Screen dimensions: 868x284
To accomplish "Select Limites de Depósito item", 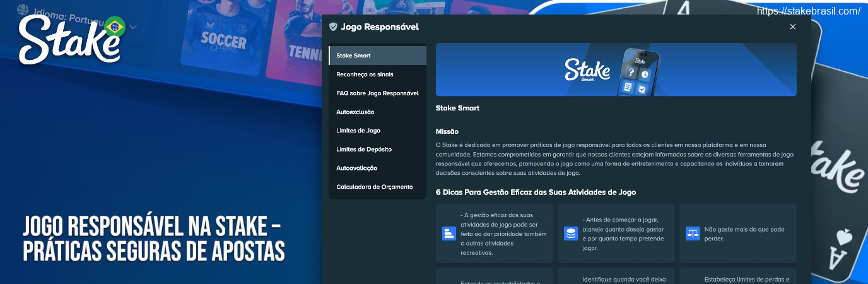I will (x=377, y=150).
